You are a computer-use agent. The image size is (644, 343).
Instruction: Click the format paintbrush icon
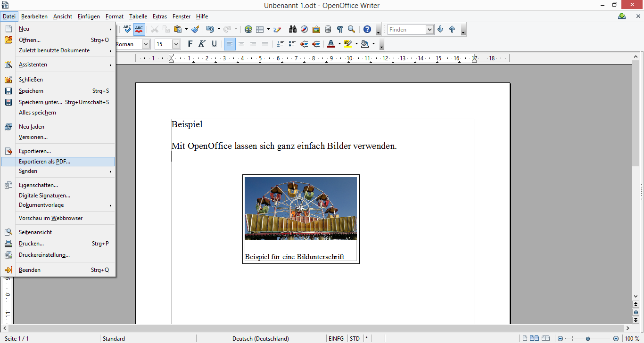195,29
